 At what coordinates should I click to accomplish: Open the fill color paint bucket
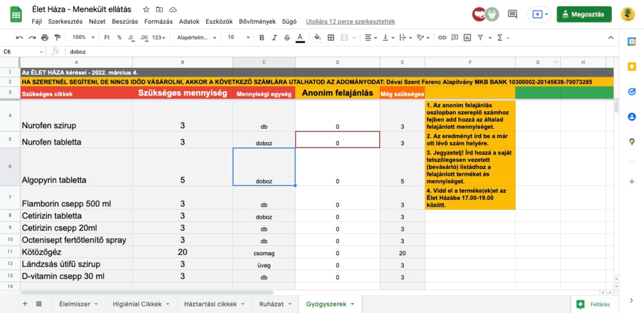(318, 38)
